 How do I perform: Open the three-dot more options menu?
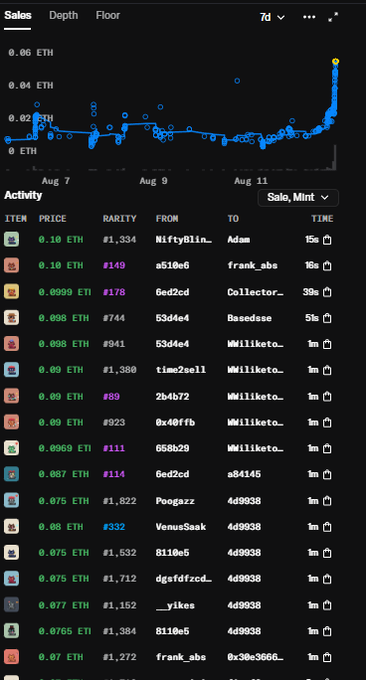click(x=309, y=17)
